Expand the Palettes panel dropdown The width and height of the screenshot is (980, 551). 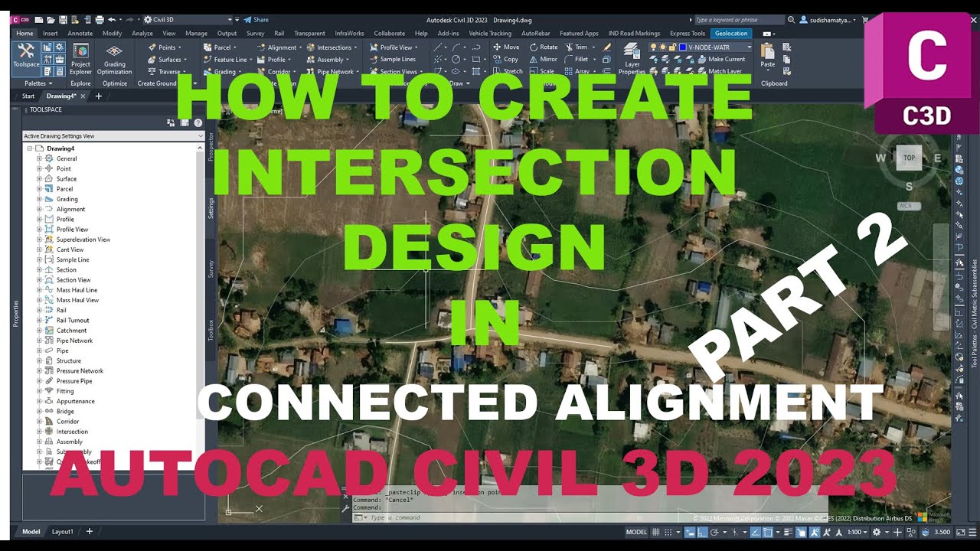(x=38, y=83)
